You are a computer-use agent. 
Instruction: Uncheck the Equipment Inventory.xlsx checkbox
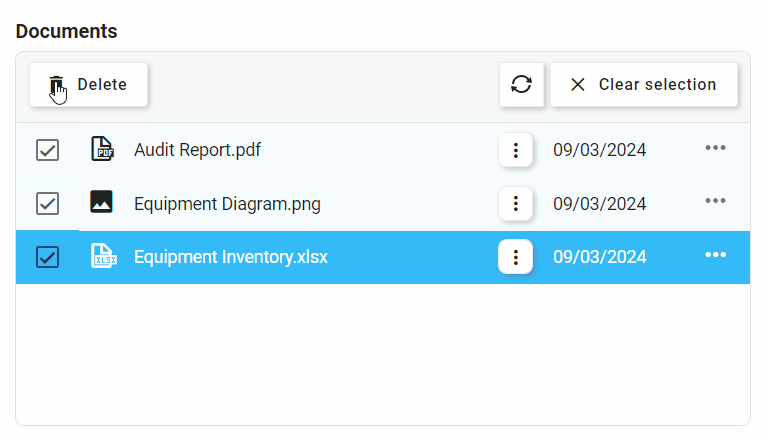click(x=47, y=257)
